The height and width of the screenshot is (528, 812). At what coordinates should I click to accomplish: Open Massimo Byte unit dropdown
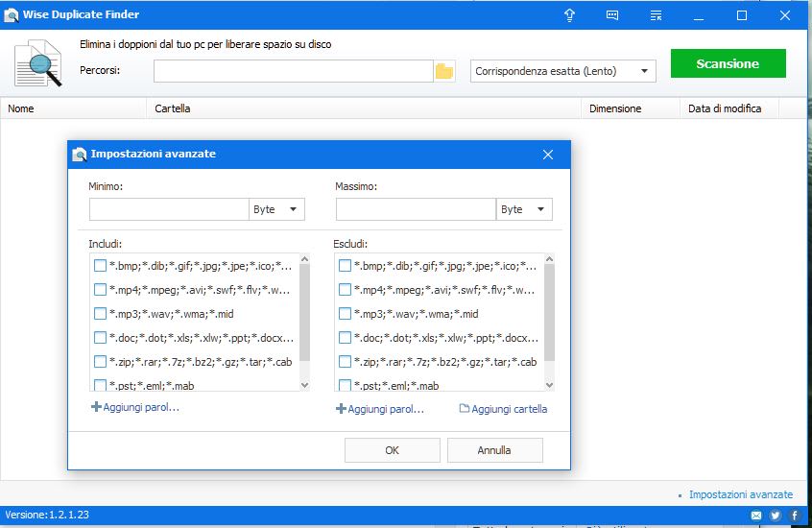coord(524,209)
